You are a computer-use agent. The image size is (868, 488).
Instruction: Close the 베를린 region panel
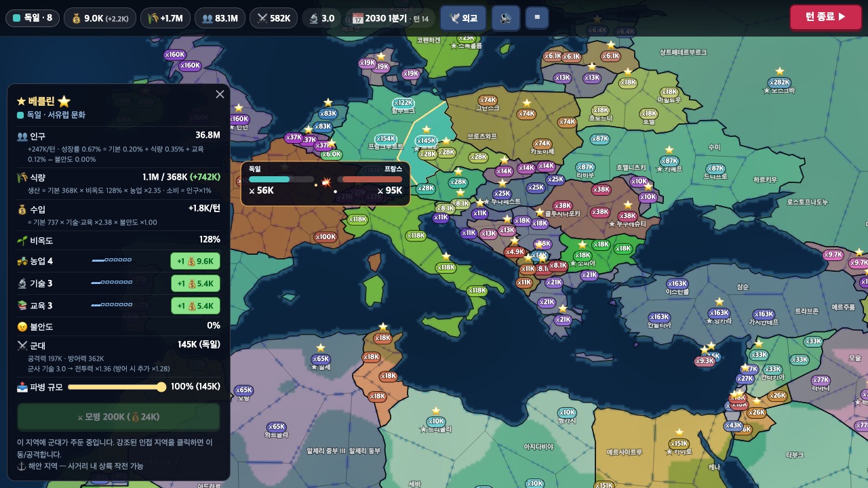point(220,94)
